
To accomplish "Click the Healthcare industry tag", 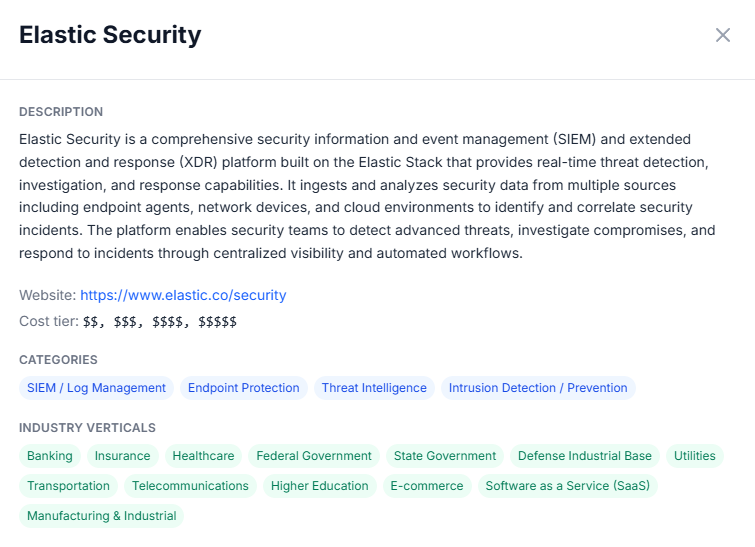I will tap(203, 456).
